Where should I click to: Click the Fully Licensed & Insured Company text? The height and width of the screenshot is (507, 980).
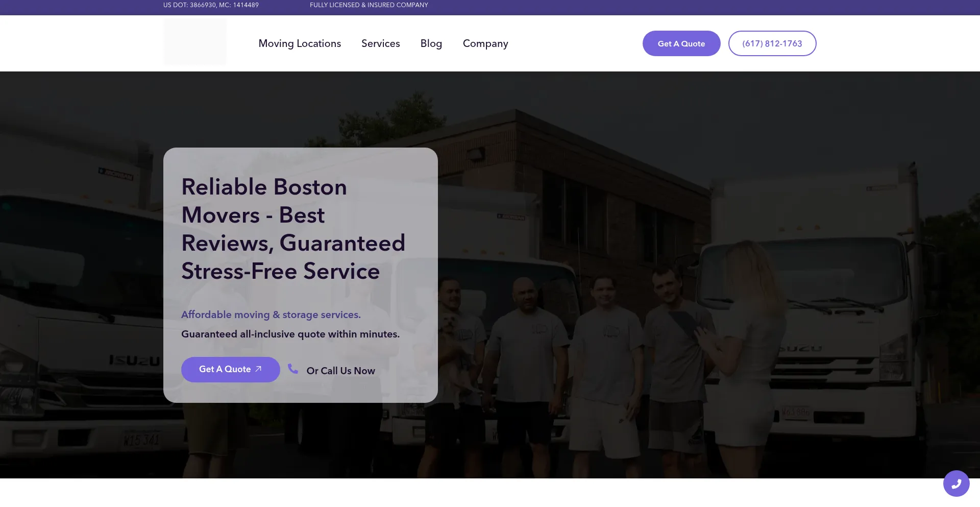pos(369,5)
